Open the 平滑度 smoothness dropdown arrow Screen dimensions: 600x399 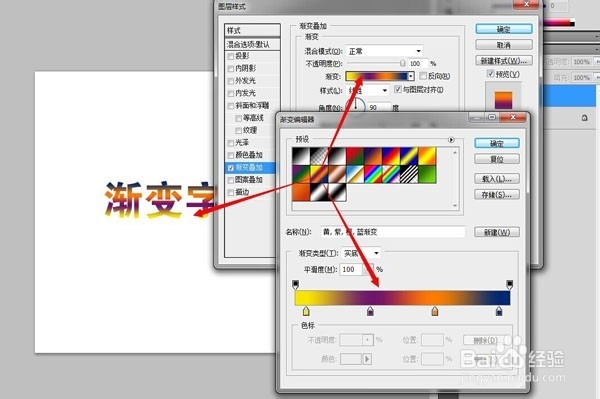click(x=368, y=269)
